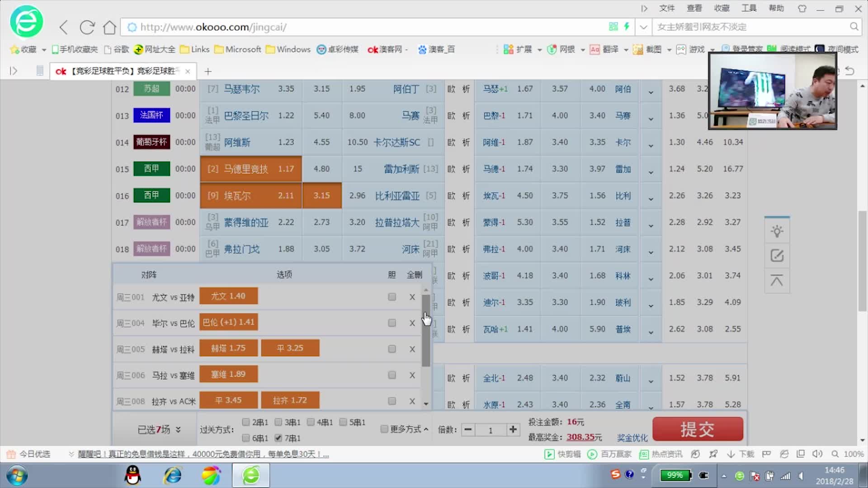Open Internet Explorer from the taskbar
868x488 pixels.
click(172, 475)
